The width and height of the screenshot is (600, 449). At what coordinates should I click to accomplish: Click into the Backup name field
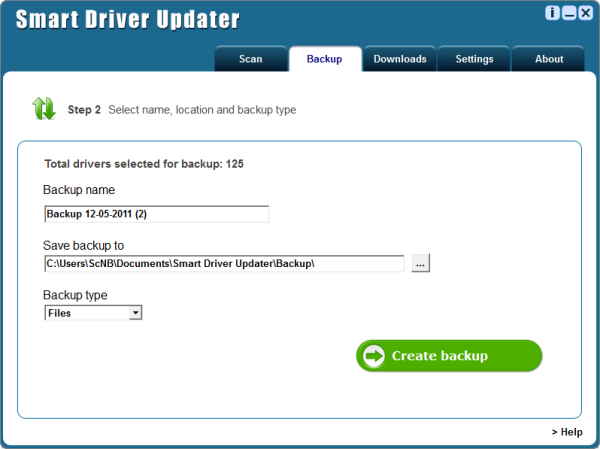[157, 214]
